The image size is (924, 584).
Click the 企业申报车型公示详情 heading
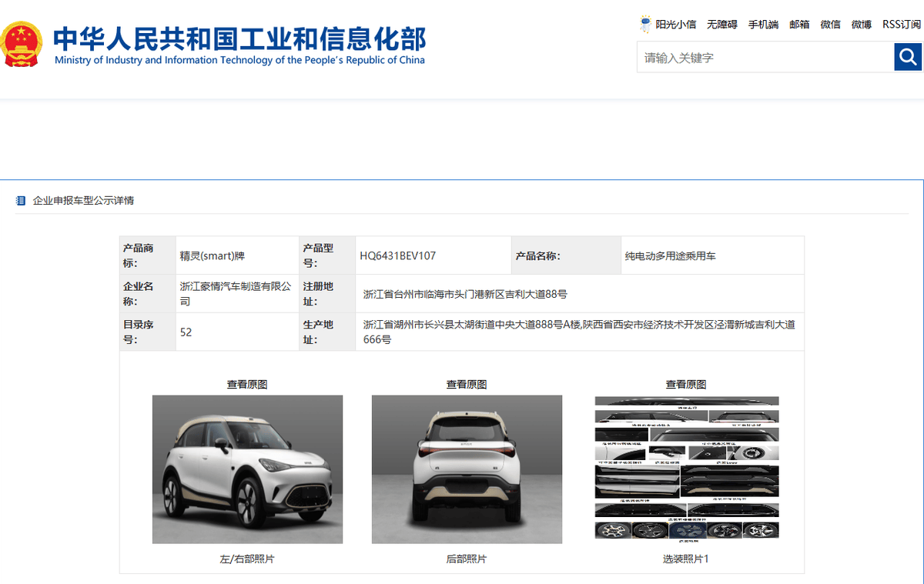tap(83, 201)
